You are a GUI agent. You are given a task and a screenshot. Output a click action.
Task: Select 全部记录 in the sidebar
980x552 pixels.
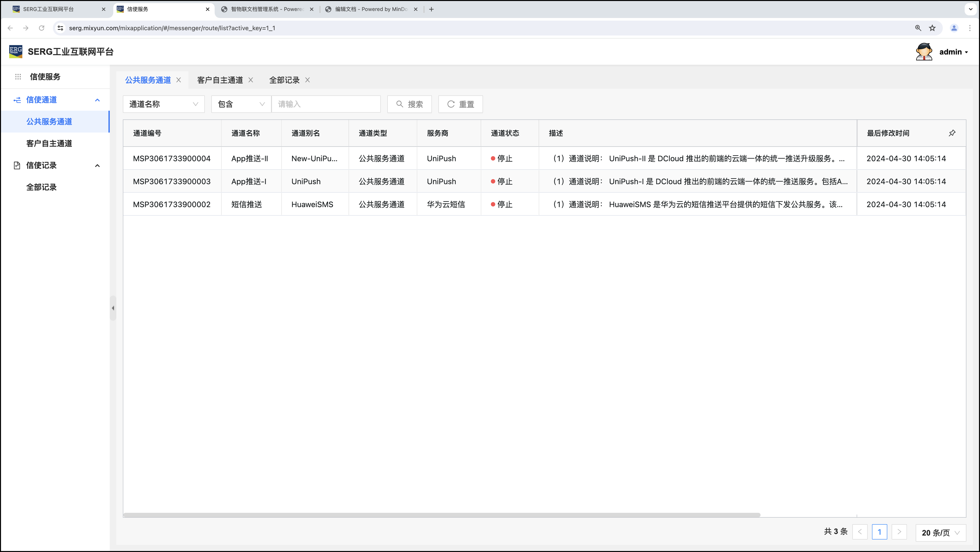41,187
